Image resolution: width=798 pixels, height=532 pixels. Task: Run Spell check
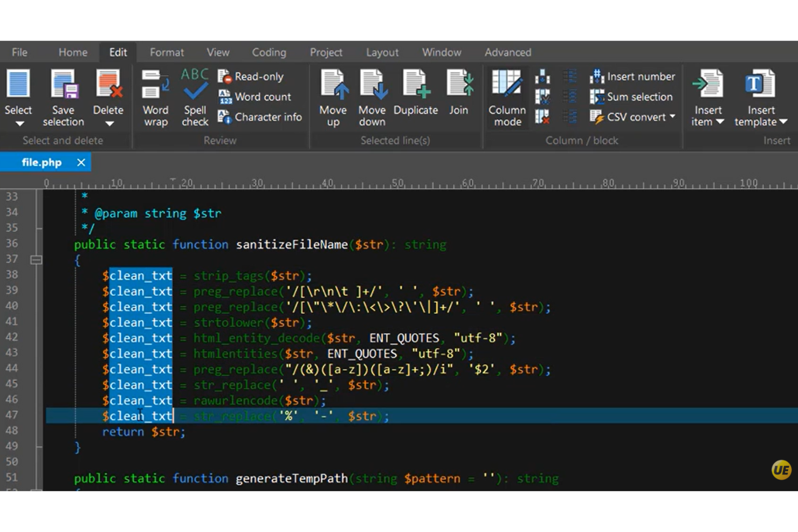pos(195,97)
